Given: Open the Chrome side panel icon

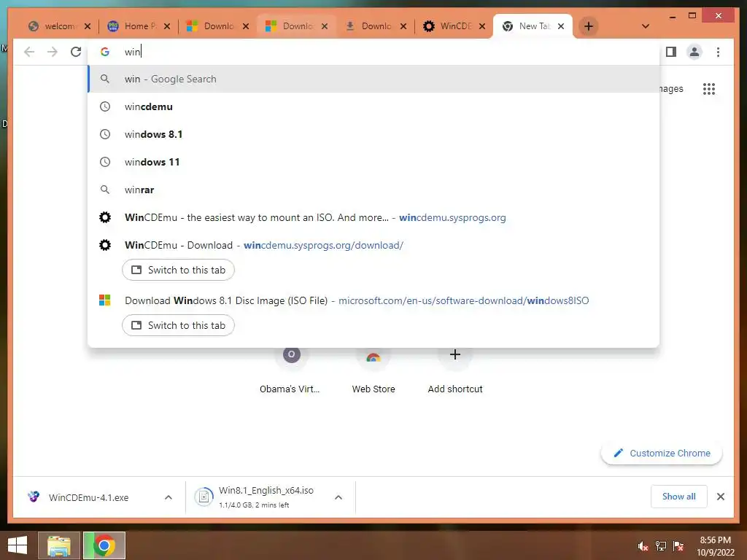Looking at the screenshot, I should 671,52.
